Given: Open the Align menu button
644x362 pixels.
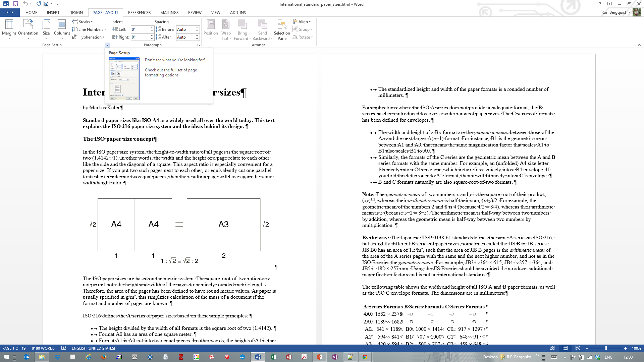Looking at the screenshot, I should [302, 22].
